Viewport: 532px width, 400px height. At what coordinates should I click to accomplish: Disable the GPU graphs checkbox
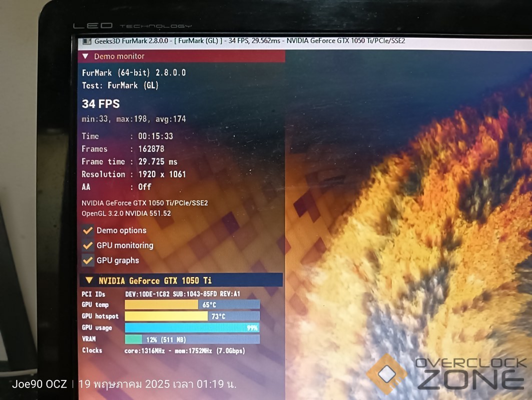pyautogui.click(x=88, y=260)
